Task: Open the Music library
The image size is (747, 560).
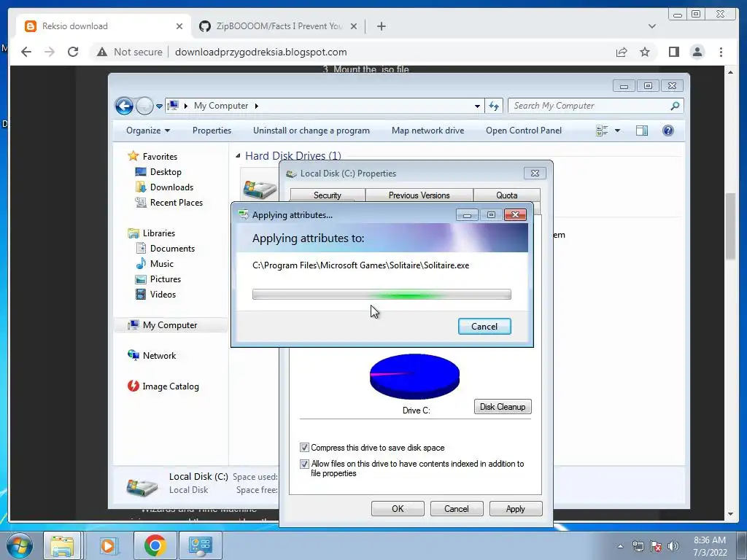Action: pos(161,263)
